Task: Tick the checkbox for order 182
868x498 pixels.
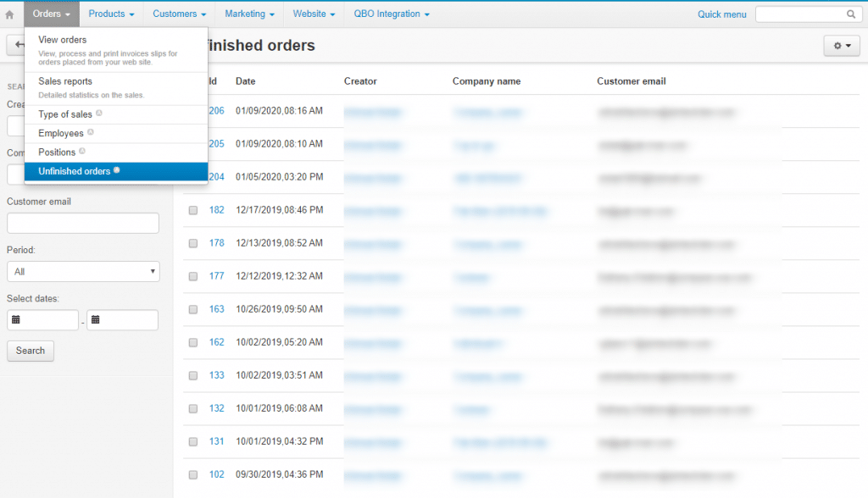Action: pyautogui.click(x=193, y=210)
